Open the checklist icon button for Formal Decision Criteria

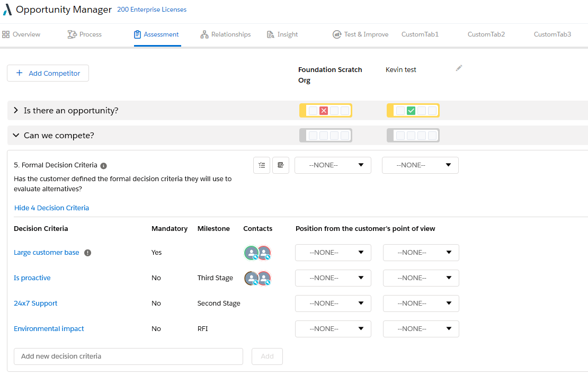(262, 165)
